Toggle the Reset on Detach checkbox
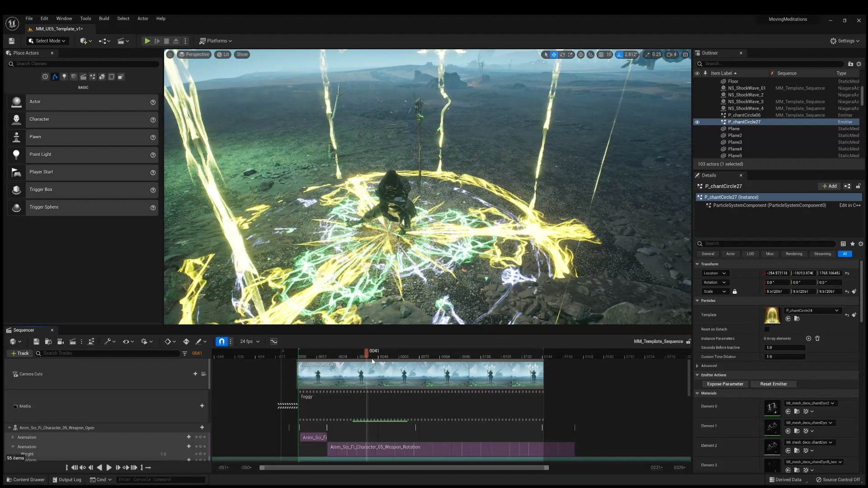Image resolution: width=868 pixels, height=488 pixels. coord(767,329)
